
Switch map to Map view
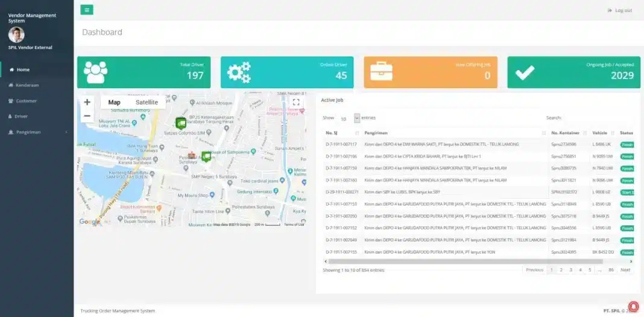tap(114, 103)
